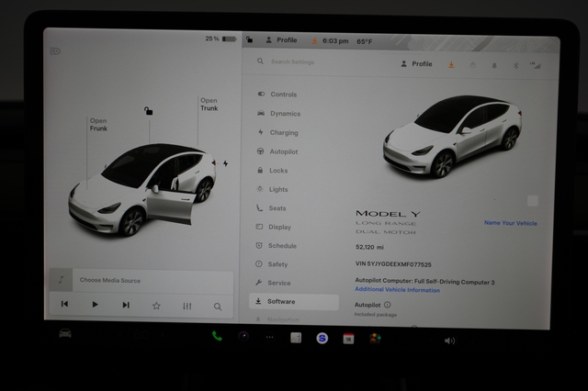Tap the battery level icon
Viewport: 588px width, 391px height.
pyautogui.click(x=229, y=39)
